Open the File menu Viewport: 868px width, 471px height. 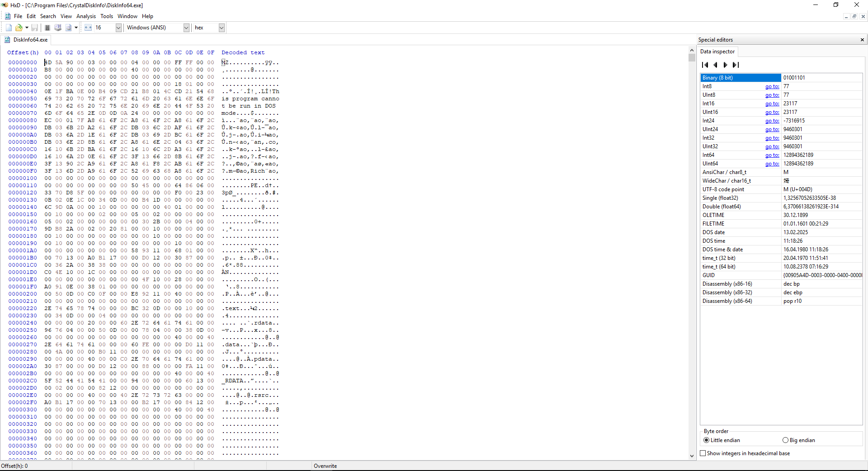tap(18, 16)
